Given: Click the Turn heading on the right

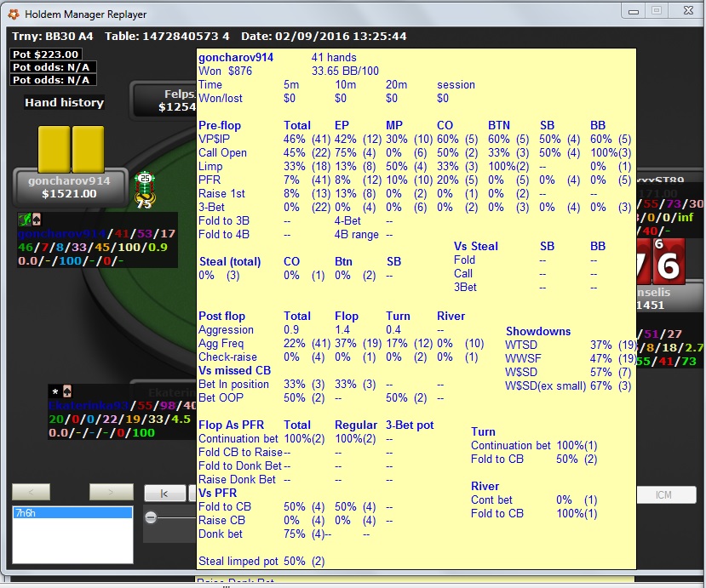Looking at the screenshot, I should (483, 432).
